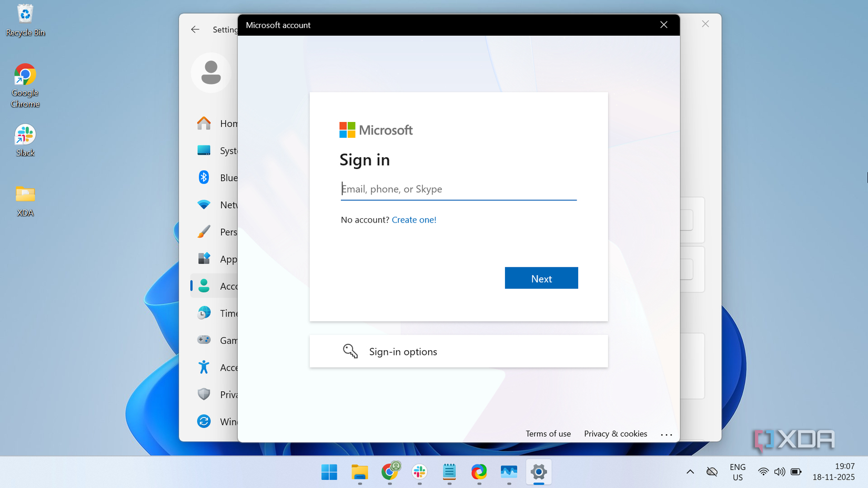Click back arrow in Settings window
Viewport: 868px width, 488px height.
(x=195, y=29)
